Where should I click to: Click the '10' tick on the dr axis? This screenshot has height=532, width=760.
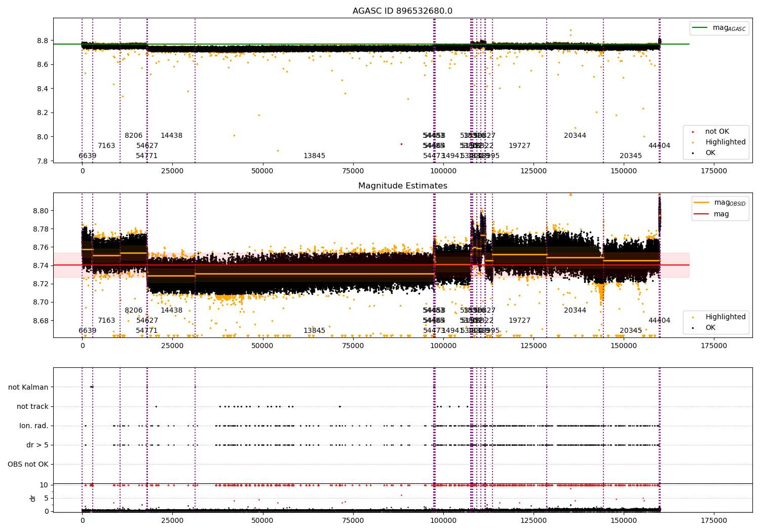point(44,485)
